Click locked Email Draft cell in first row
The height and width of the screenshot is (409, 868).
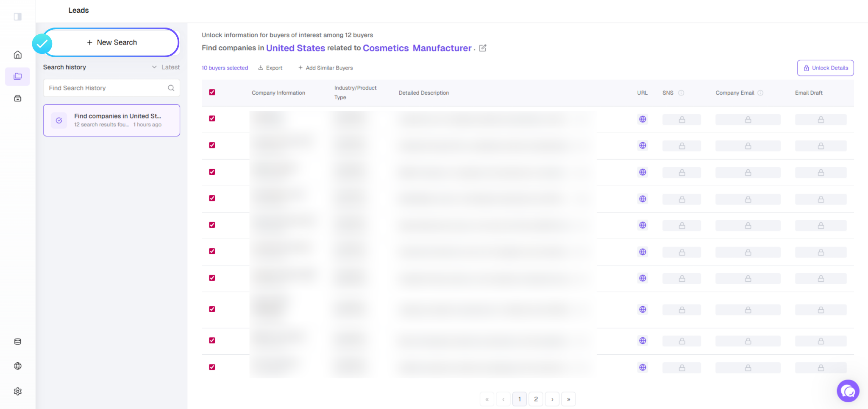click(821, 120)
